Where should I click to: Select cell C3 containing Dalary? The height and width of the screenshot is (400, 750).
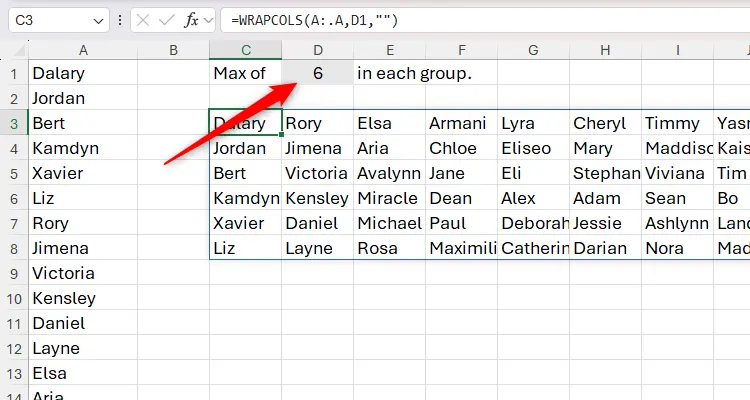(245, 123)
